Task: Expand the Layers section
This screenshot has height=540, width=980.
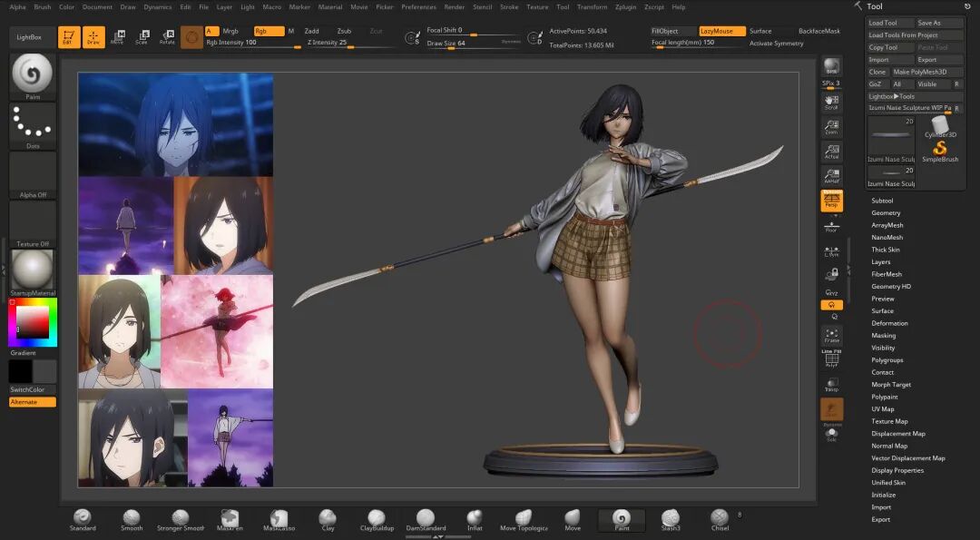Action: [880, 262]
